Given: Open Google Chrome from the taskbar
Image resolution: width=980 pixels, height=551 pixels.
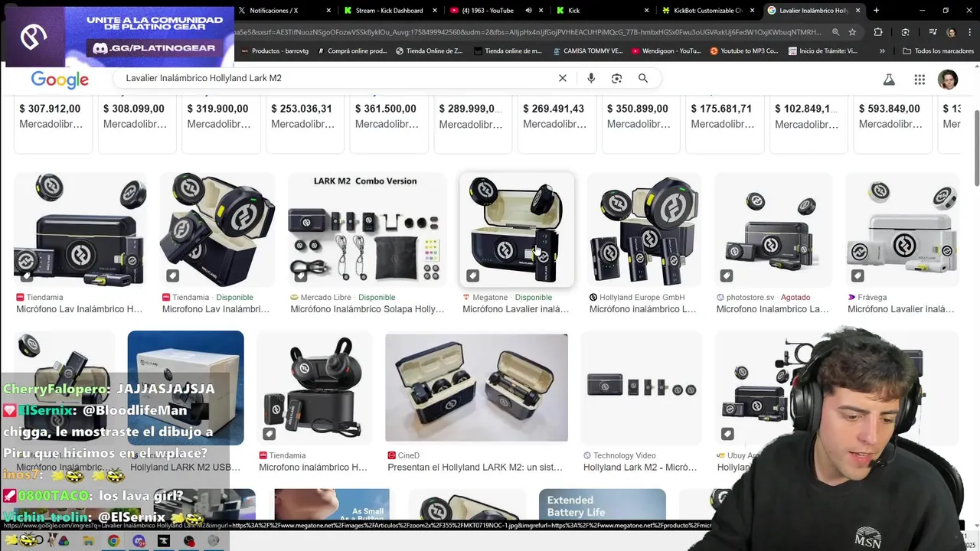Looking at the screenshot, I should [113, 541].
